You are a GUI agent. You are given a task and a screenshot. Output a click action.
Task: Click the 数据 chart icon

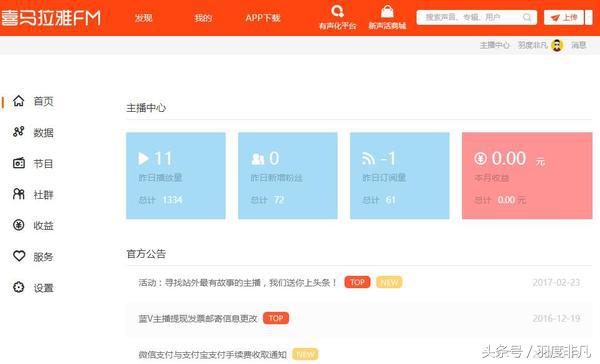pyautogui.click(x=18, y=132)
